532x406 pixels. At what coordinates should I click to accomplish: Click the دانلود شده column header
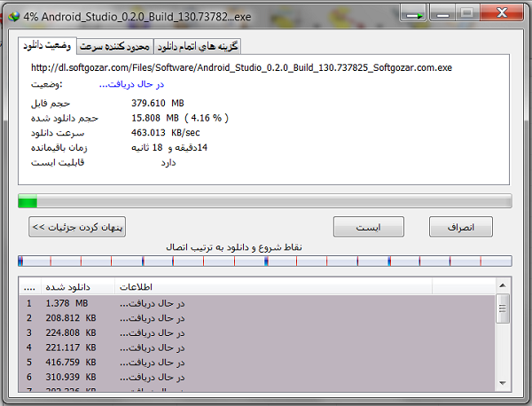78,287
